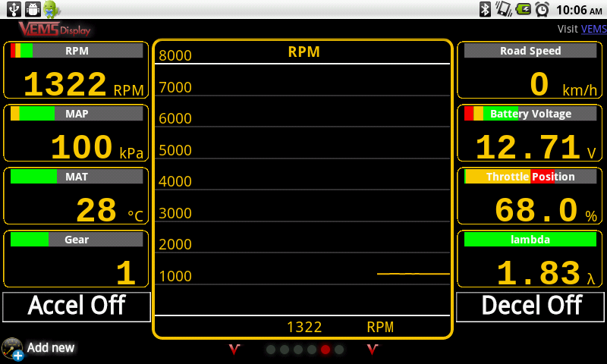
Task: Tap the Bluetooth status bar icon
Action: (x=485, y=9)
